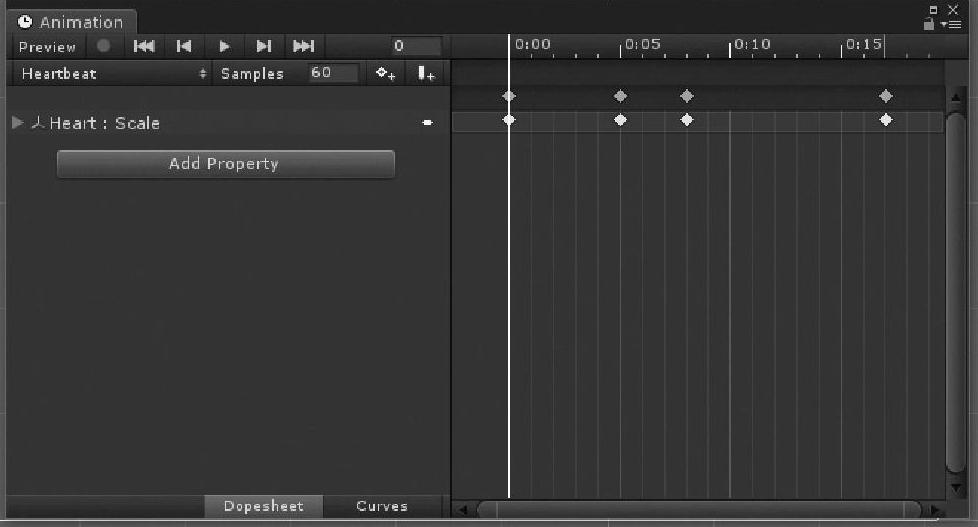Click the horizontal timeline scrollbar thumb

699,510
